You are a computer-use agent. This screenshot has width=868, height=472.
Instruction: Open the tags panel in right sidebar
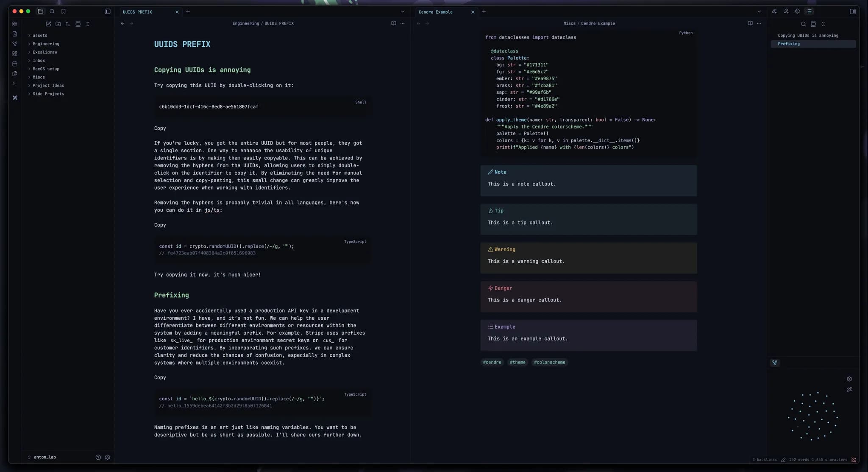click(x=797, y=11)
